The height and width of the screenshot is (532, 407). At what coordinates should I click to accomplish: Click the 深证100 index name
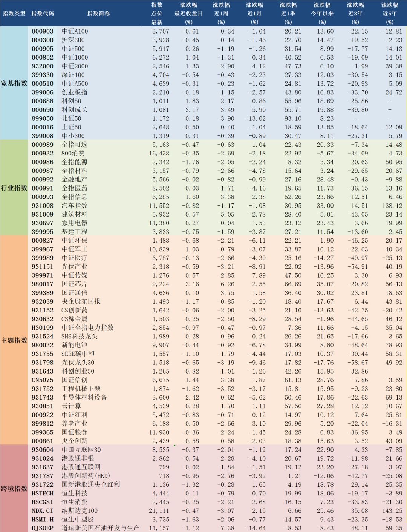pos(73,75)
